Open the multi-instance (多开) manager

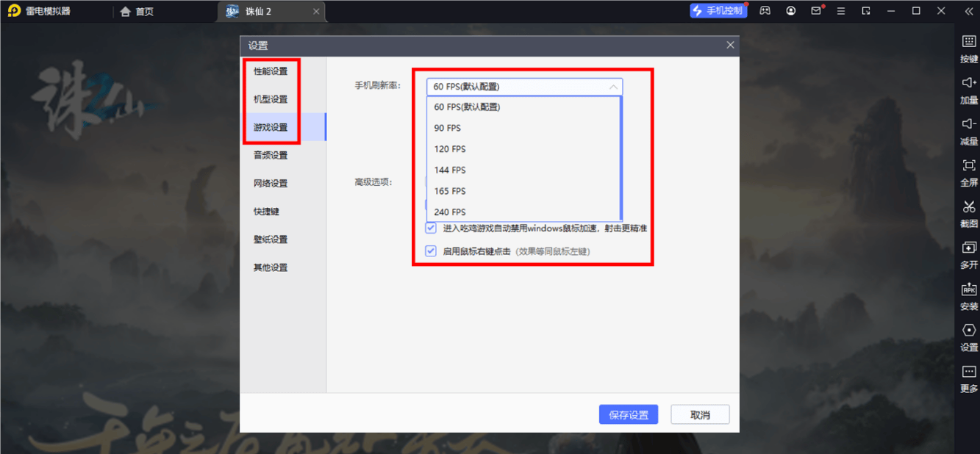point(968,248)
